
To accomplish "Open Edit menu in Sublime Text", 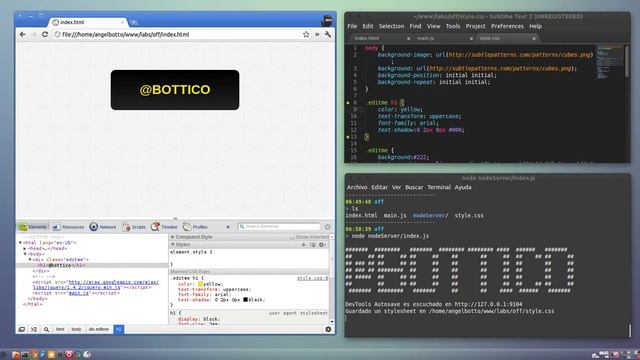I will [368, 26].
